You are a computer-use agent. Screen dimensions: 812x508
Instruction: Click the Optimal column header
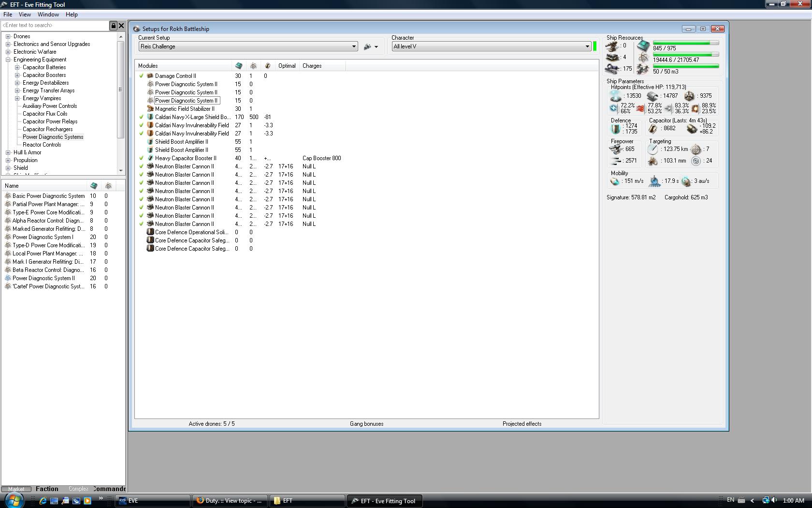pos(287,66)
